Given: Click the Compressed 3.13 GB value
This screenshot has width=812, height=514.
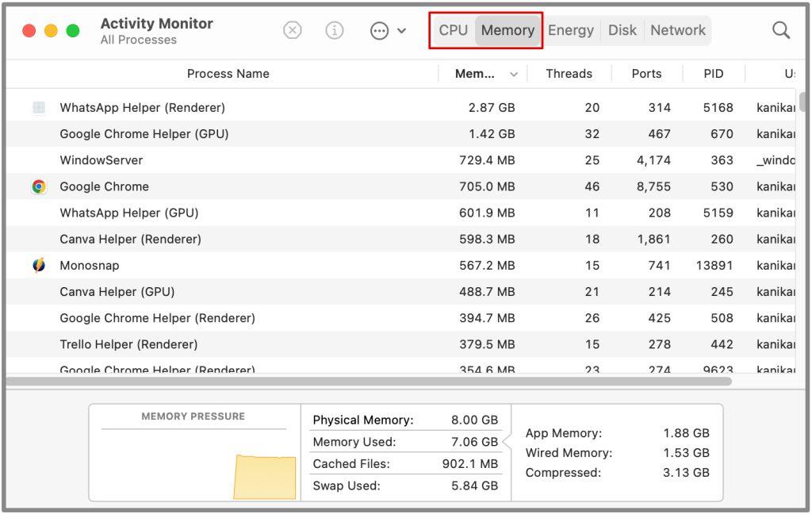Looking at the screenshot, I should [686, 473].
